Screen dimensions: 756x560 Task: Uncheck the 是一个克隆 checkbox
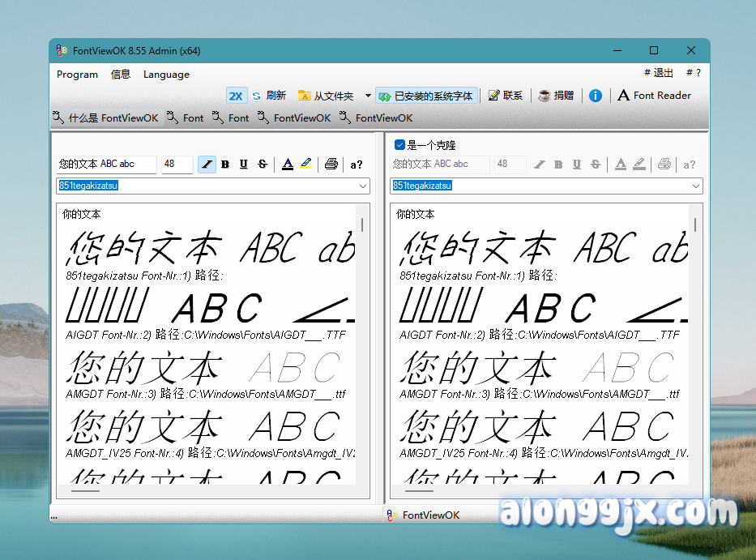click(399, 145)
